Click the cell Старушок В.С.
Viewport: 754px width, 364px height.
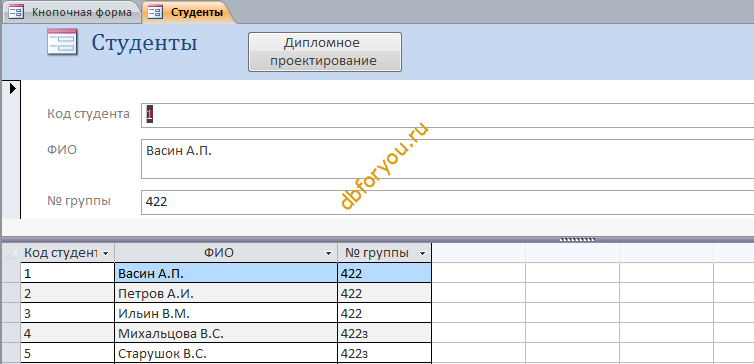226,353
